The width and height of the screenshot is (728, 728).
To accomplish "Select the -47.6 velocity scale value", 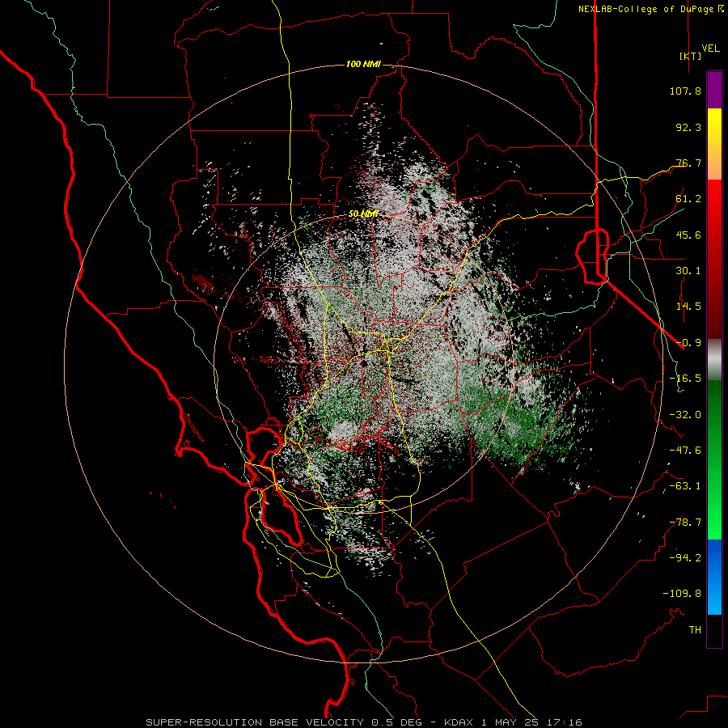I will [685, 451].
